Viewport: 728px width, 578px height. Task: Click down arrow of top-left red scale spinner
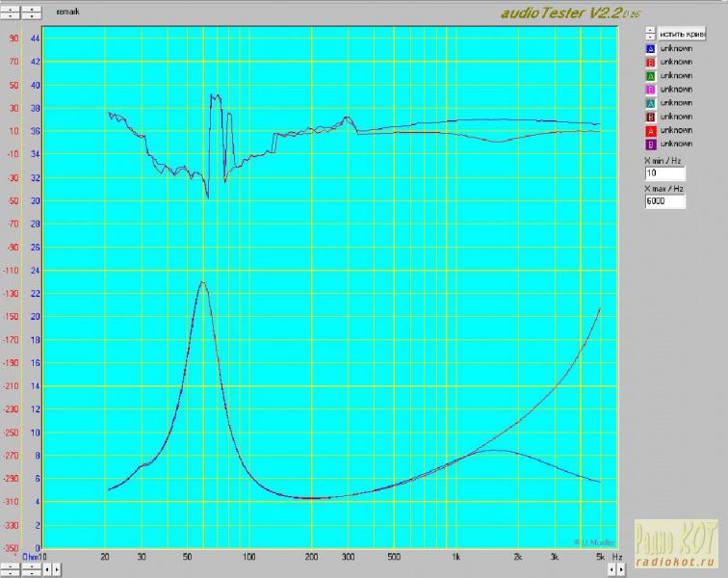click(11, 17)
